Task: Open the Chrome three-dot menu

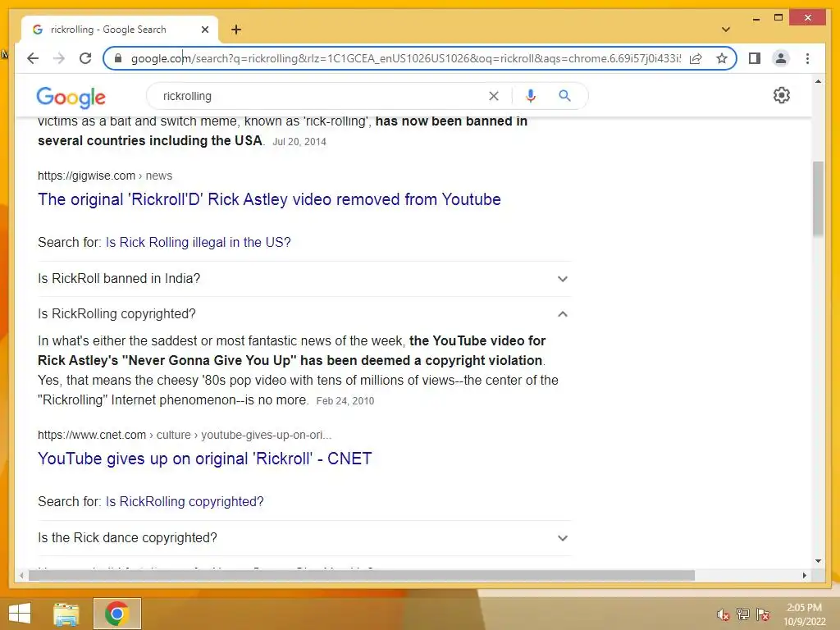Action: coord(807,58)
